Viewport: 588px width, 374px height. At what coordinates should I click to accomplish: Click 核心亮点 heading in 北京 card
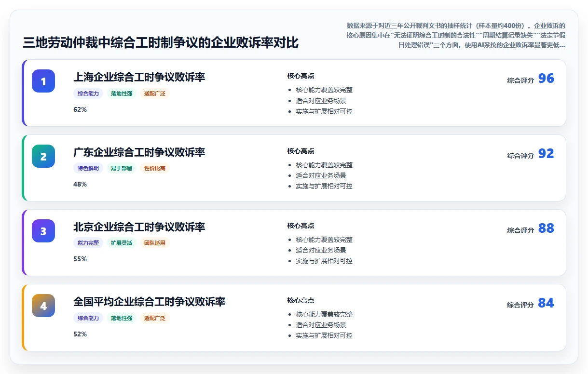[301, 226]
